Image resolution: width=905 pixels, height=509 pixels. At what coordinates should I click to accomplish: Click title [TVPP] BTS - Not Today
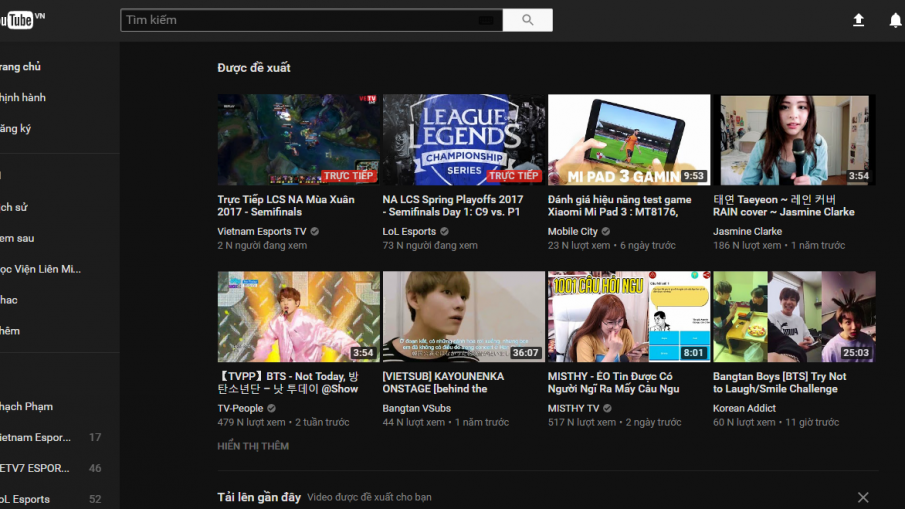tap(288, 383)
